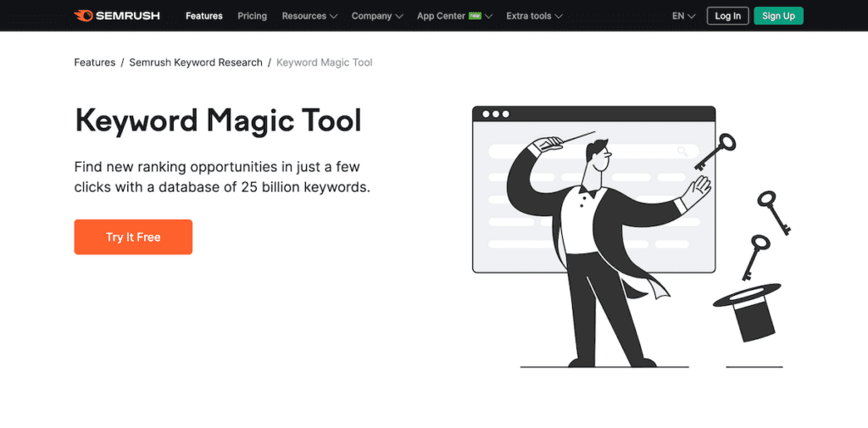Click the green Sign Up button
868x428 pixels.
778,16
